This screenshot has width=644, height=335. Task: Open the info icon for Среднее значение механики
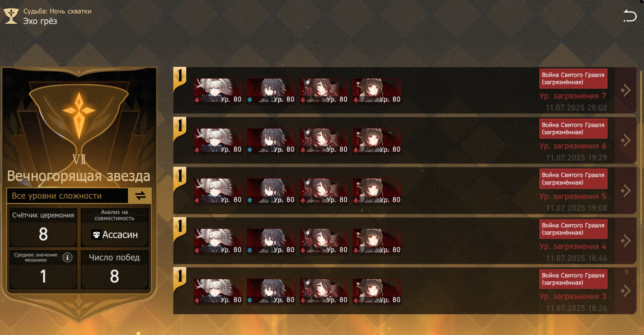click(x=67, y=257)
